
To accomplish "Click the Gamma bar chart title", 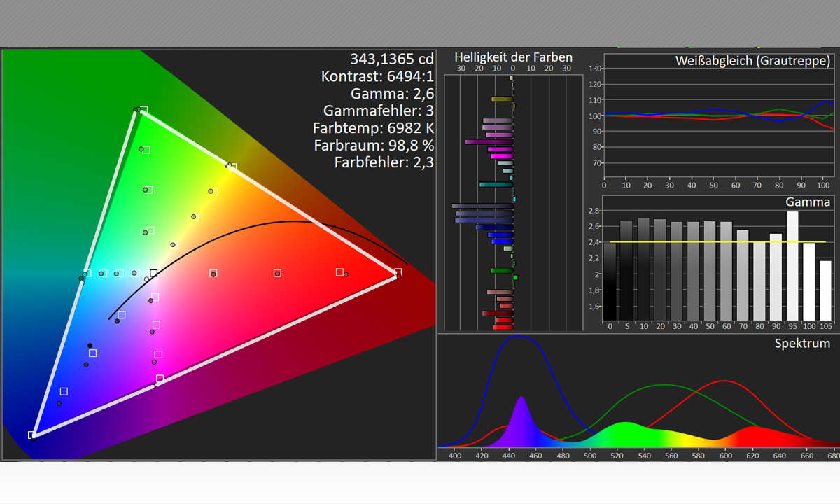I will click(808, 202).
